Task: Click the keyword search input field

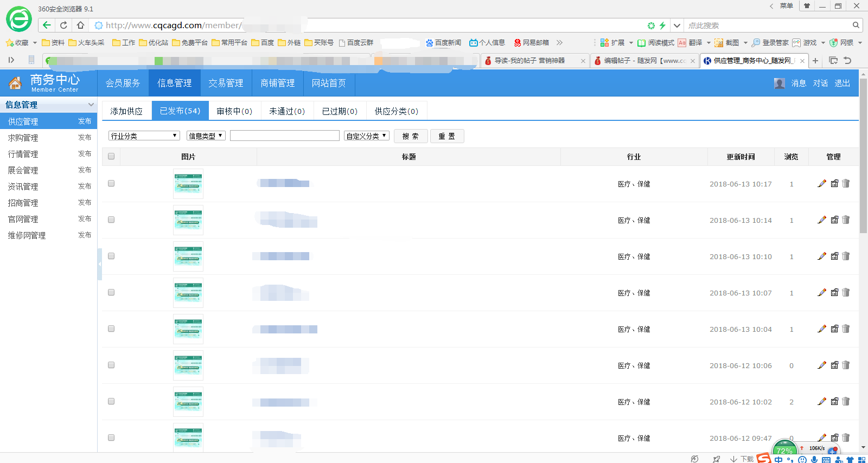Action: 284,136
